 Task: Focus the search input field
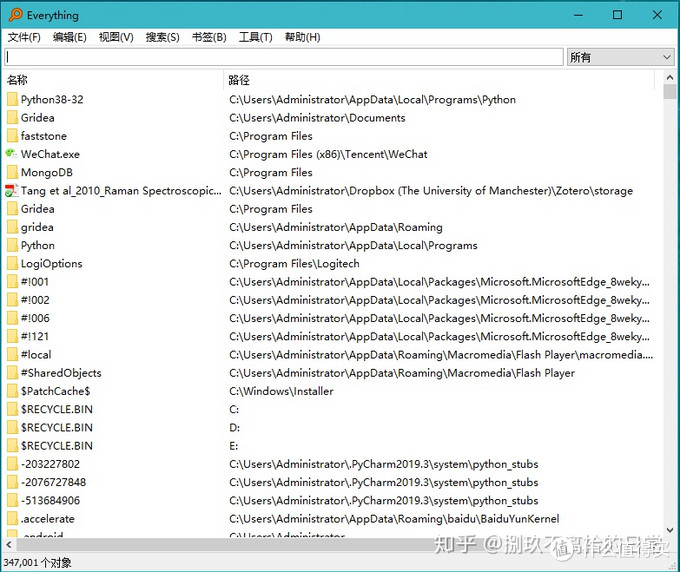pos(284,57)
